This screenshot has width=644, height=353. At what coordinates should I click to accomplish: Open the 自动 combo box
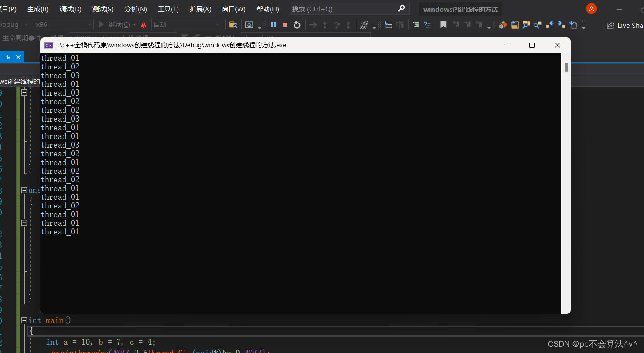click(x=186, y=25)
